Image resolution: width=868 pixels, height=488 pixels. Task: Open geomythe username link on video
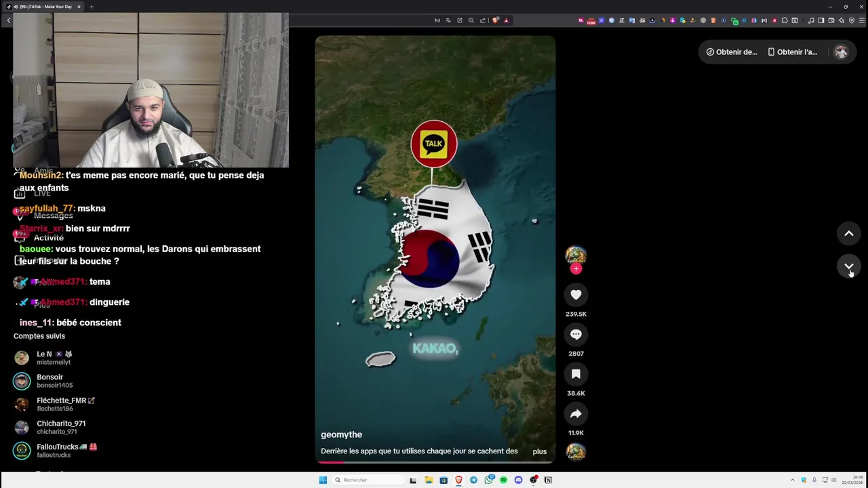tap(342, 434)
